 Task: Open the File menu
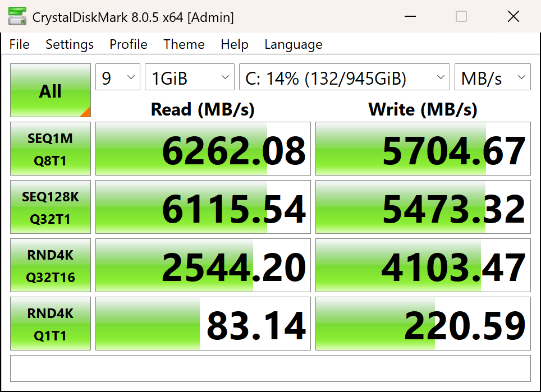click(19, 44)
